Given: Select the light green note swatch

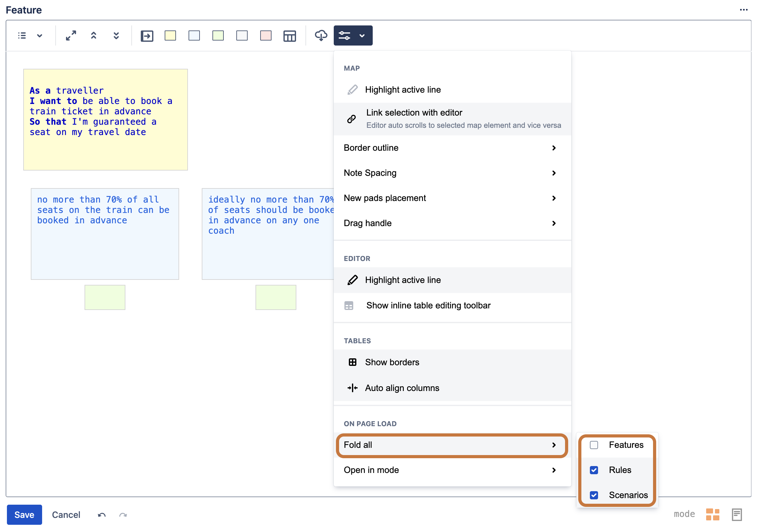Looking at the screenshot, I should [x=218, y=35].
